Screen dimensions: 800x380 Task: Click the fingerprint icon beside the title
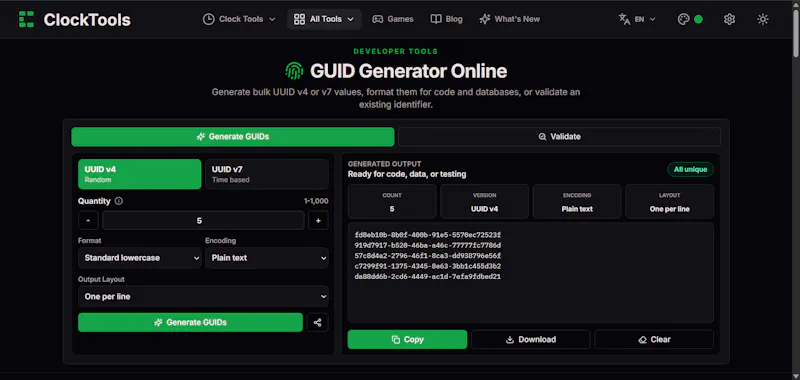coord(294,71)
